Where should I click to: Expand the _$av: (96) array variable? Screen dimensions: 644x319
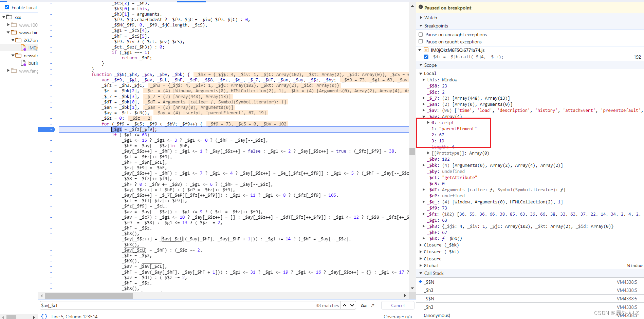tap(424, 110)
